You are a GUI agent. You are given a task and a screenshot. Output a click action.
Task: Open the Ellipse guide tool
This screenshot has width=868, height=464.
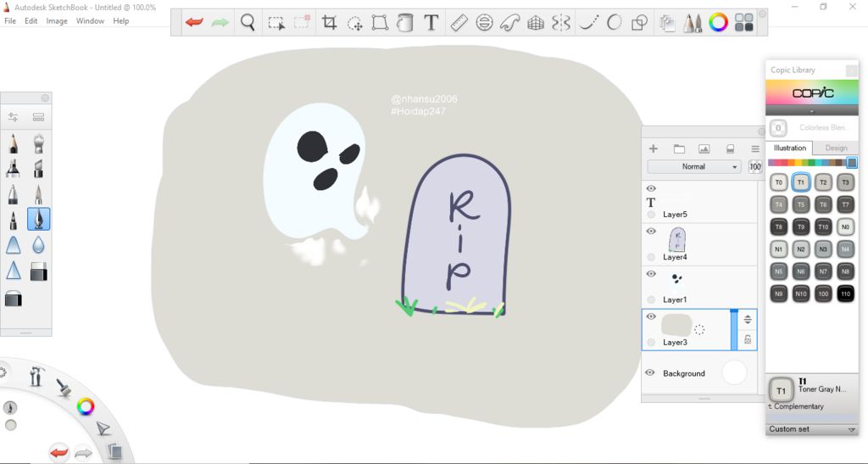(484, 23)
